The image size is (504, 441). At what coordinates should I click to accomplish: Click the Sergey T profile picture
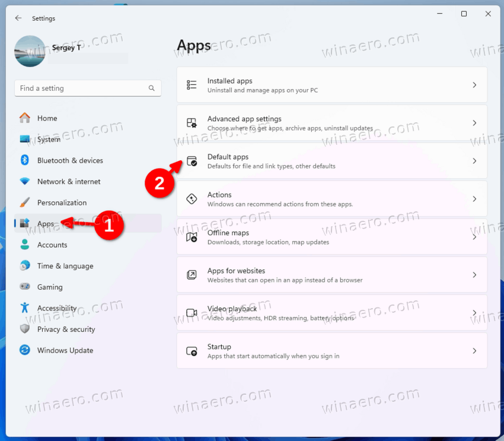[30, 51]
